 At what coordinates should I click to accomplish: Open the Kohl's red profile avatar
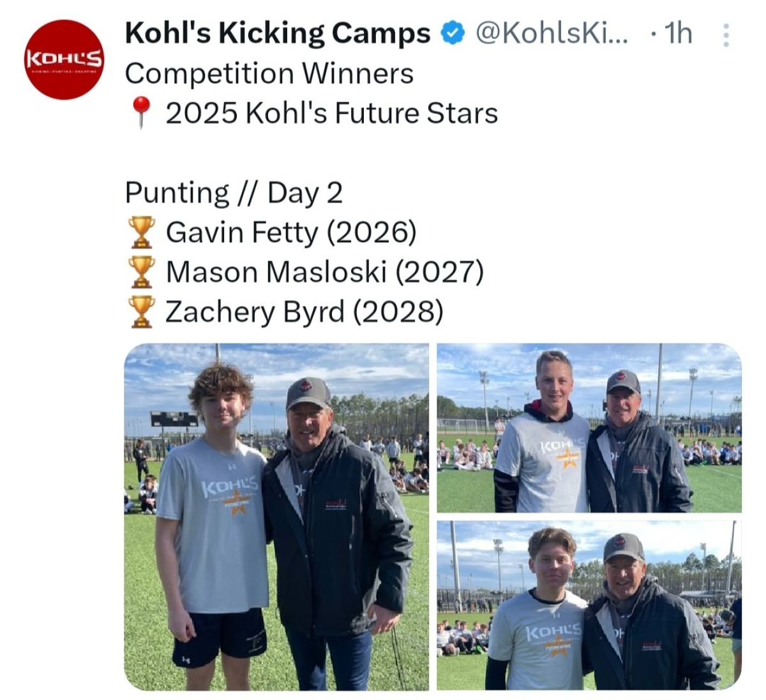(x=63, y=59)
